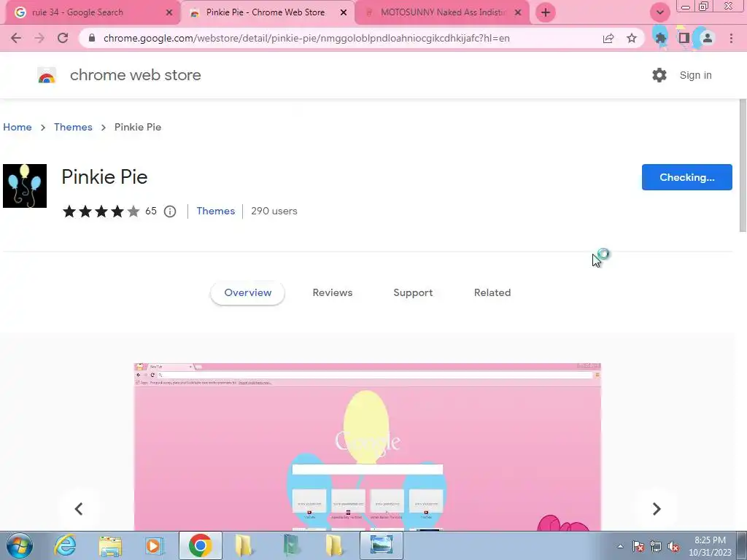Image resolution: width=747 pixels, height=560 pixels.
Task: Open the tab search dropdown arrow
Action: pyautogui.click(x=659, y=12)
